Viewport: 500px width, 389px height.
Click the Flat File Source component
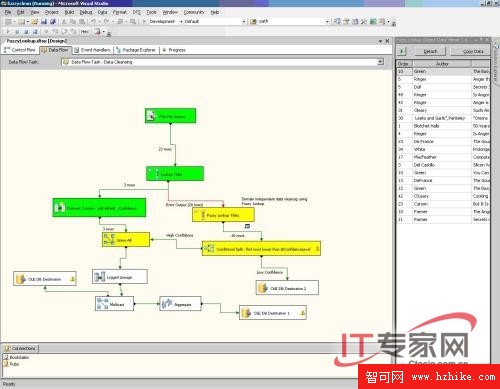[170, 116]
